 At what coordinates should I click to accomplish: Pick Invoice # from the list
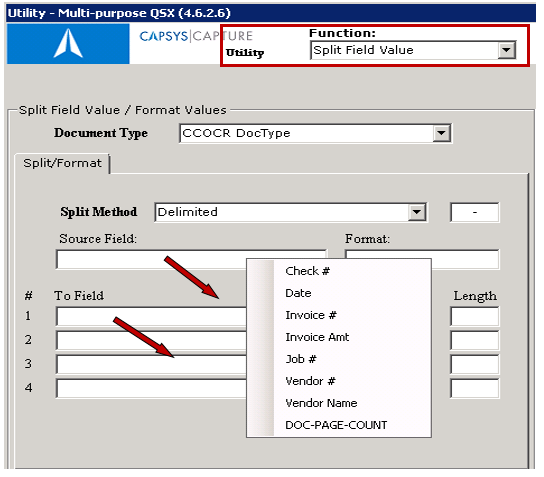click(x=311, y=315)
